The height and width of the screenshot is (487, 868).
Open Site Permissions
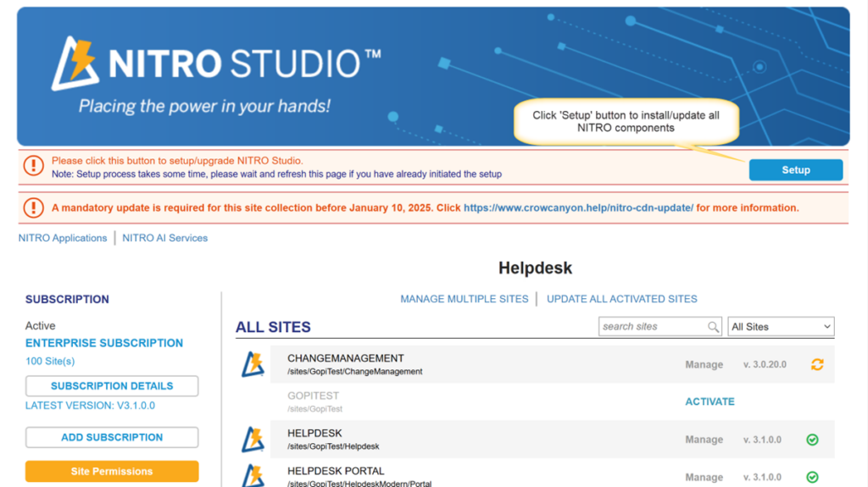coord(112,472)
